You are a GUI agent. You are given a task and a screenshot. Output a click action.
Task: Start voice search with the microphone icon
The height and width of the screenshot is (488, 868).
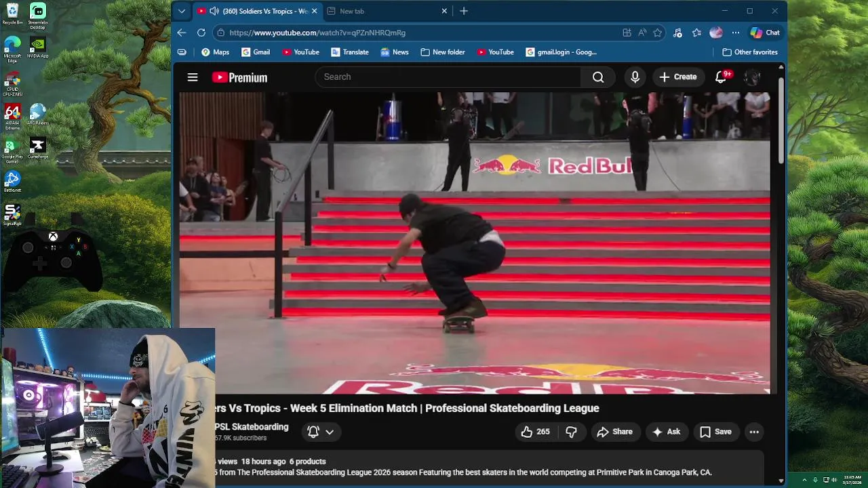(635, 77)
